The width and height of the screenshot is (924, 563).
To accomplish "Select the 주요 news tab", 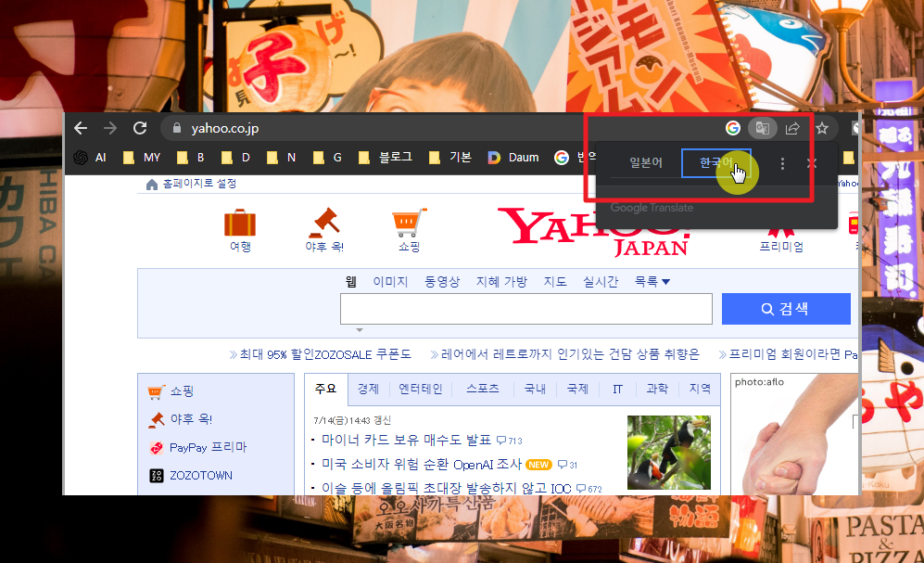I will [x=326, y=389].
